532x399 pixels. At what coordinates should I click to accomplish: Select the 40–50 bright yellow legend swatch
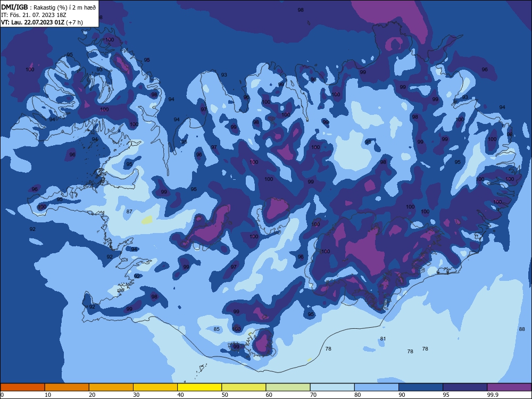point(199,387)
